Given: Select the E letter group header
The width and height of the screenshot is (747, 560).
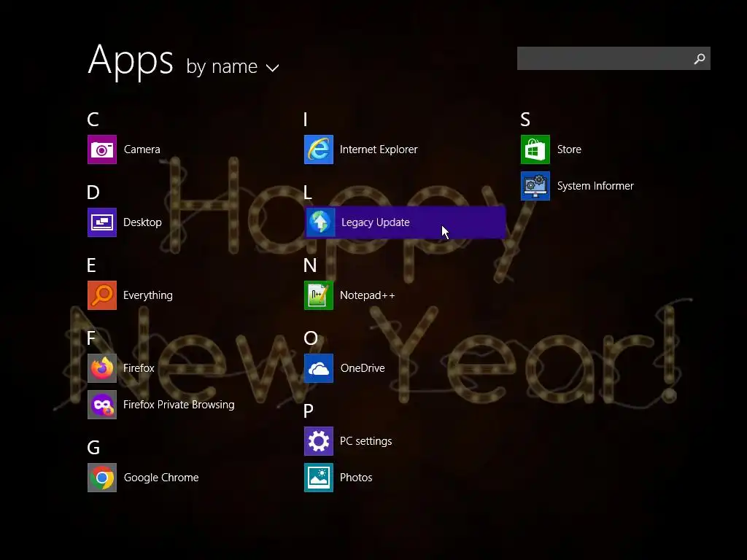Looking at the screenshot, I should coord(91,265).
